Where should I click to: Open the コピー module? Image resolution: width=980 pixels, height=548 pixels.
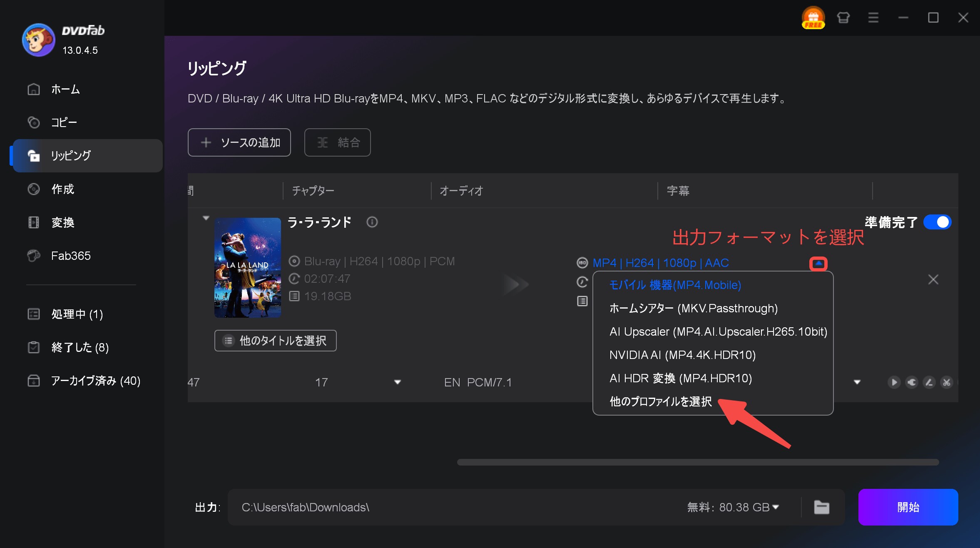87,122
